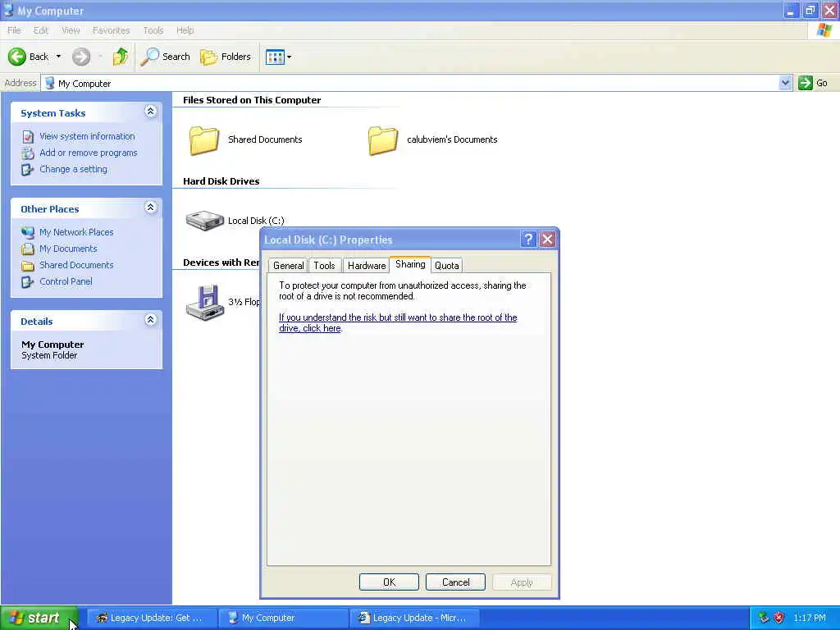Click the red security shield tray icon

[779, 618]
